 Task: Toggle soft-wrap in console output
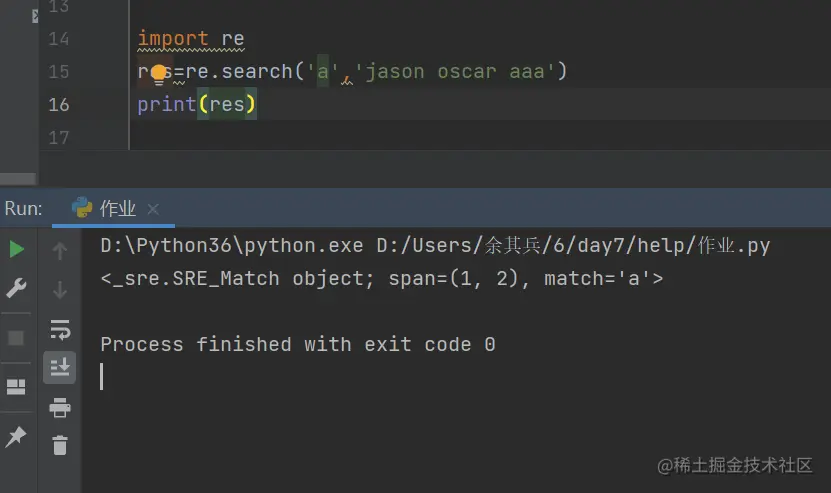click(60, 329)
